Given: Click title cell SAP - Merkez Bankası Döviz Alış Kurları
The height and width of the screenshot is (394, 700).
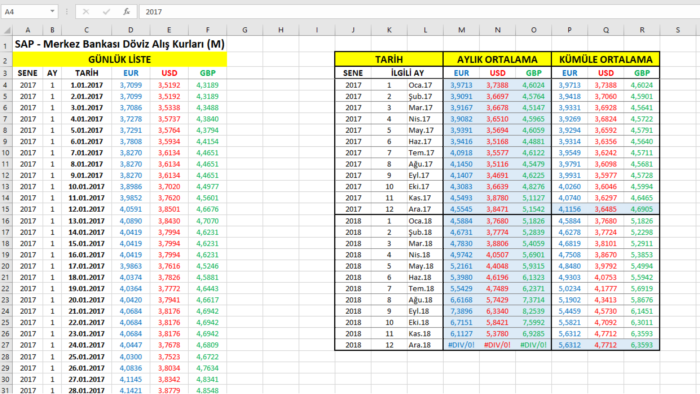Looking at the screenshot, I should pyautogui.click(x=120, y=44).
